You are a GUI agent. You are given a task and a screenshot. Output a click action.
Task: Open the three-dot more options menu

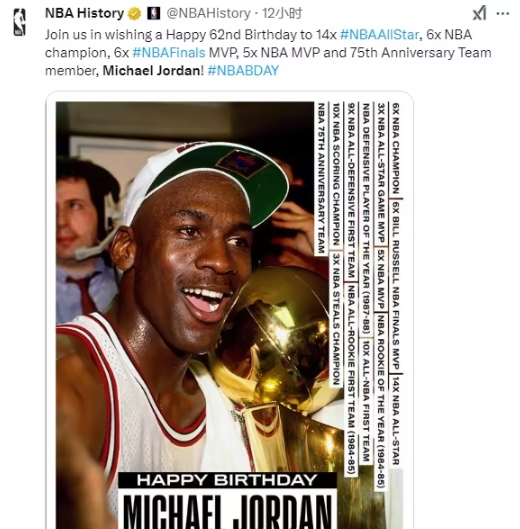click(503, 13)
